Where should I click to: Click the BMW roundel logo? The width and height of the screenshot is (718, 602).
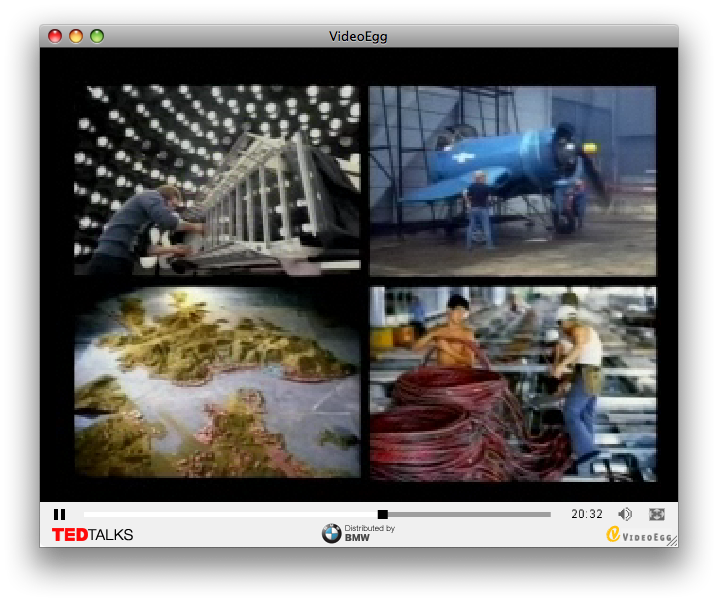click(x=331, y=534)
